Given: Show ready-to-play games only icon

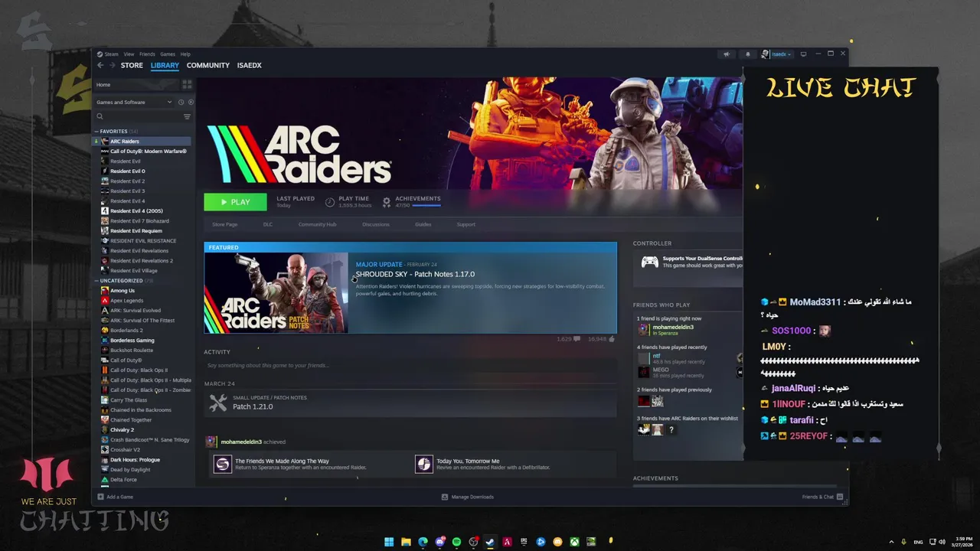Looking at the screenshot, I should (191, 102).
